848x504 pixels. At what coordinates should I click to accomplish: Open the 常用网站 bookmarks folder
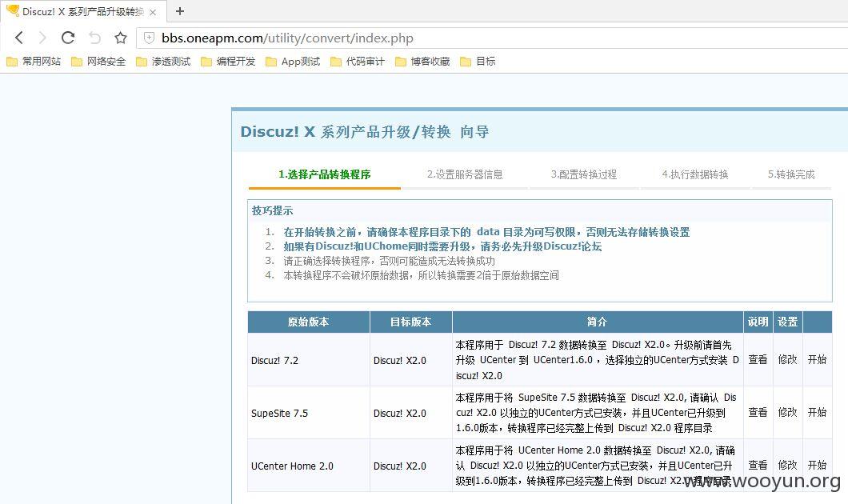(34, 62)
